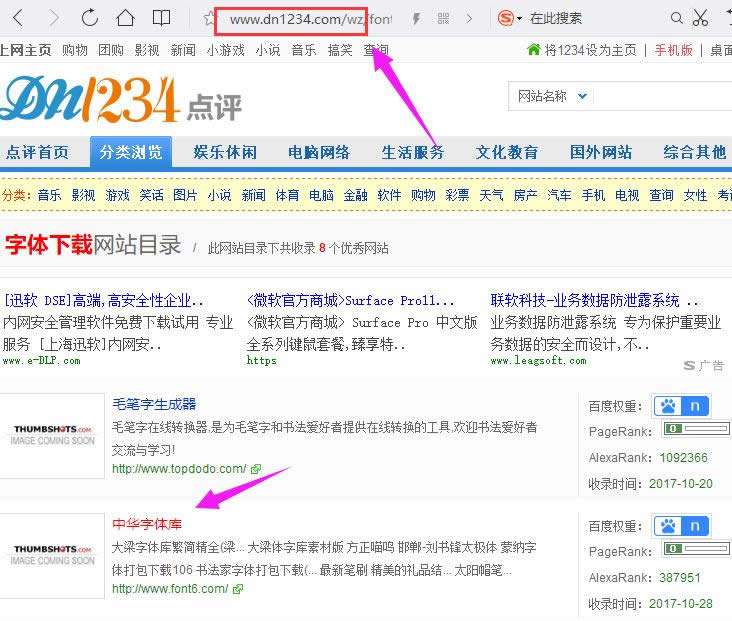732x621 pixels.
Task: Click the 毛笔字生成器 title link
Action: 154,404
